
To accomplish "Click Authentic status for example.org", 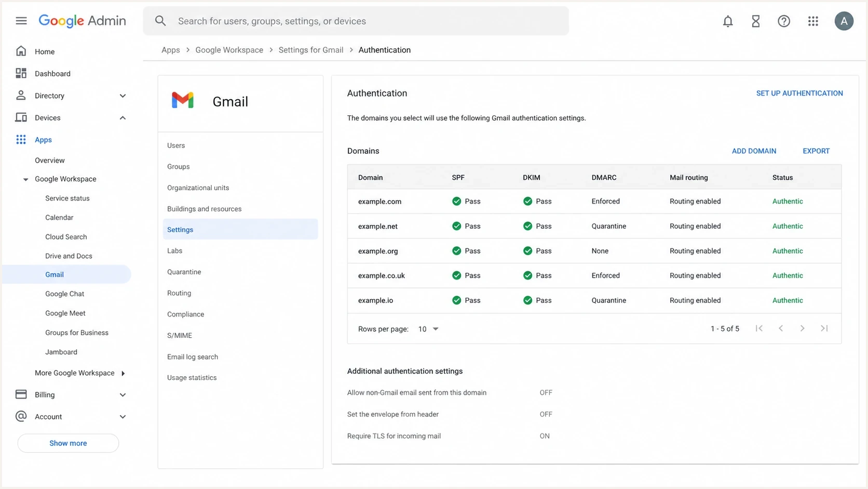I will click(788, 251).
